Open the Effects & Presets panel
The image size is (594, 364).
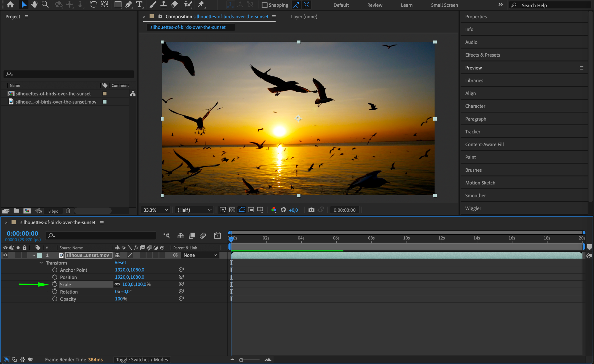482,55
